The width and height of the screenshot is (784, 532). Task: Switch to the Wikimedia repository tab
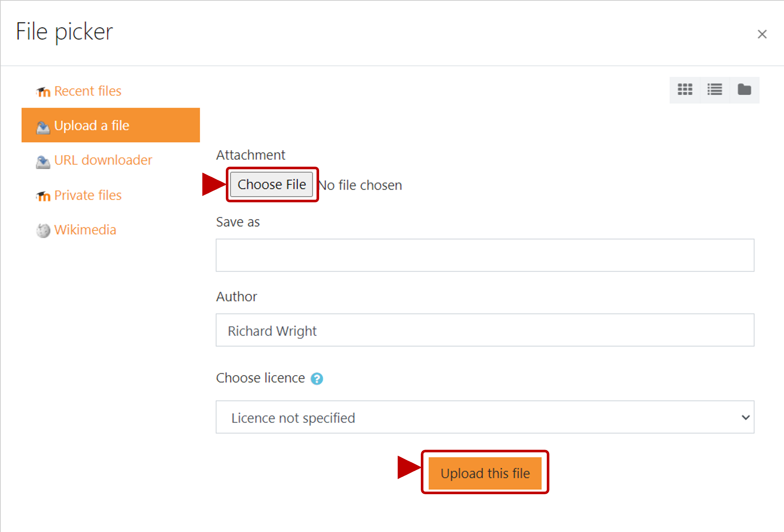85,230
